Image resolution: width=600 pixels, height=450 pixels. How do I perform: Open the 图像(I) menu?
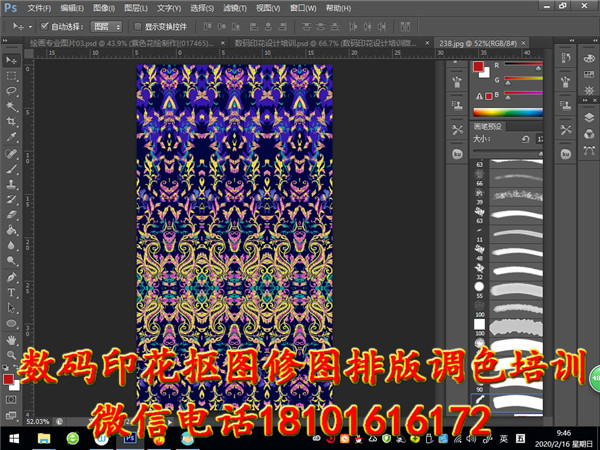click(x=102, y=8)
